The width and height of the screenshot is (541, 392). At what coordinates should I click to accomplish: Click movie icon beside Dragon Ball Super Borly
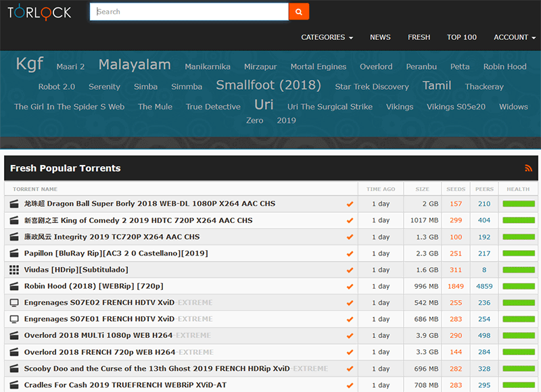point(14,203)
